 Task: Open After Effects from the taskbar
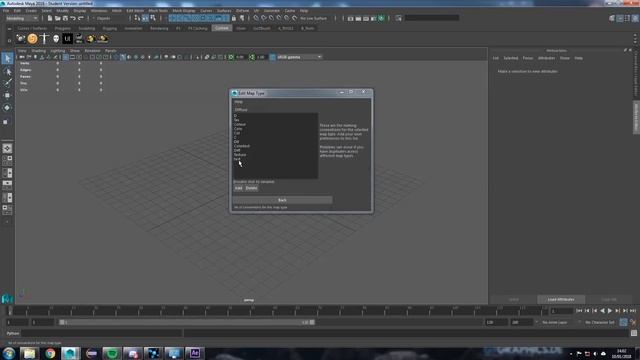194,353
